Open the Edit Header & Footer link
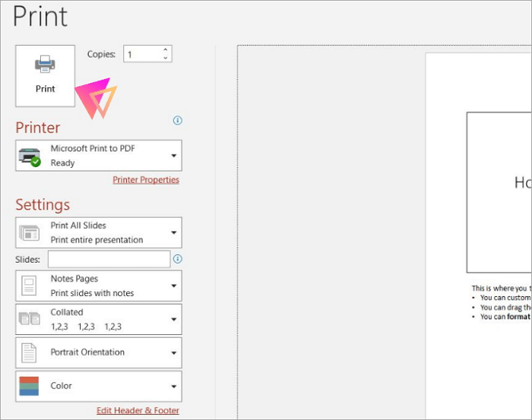532x420 pixels. coord(138,411)
